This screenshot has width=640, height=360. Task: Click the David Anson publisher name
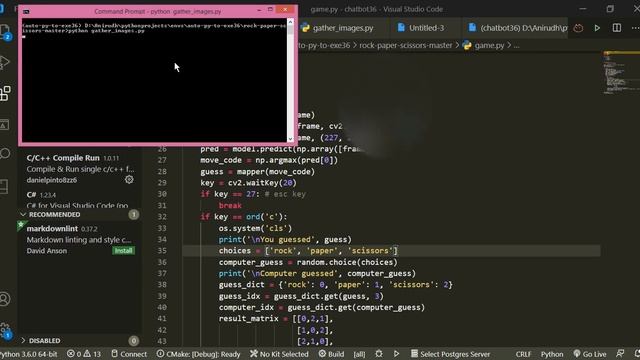[47, 251]
